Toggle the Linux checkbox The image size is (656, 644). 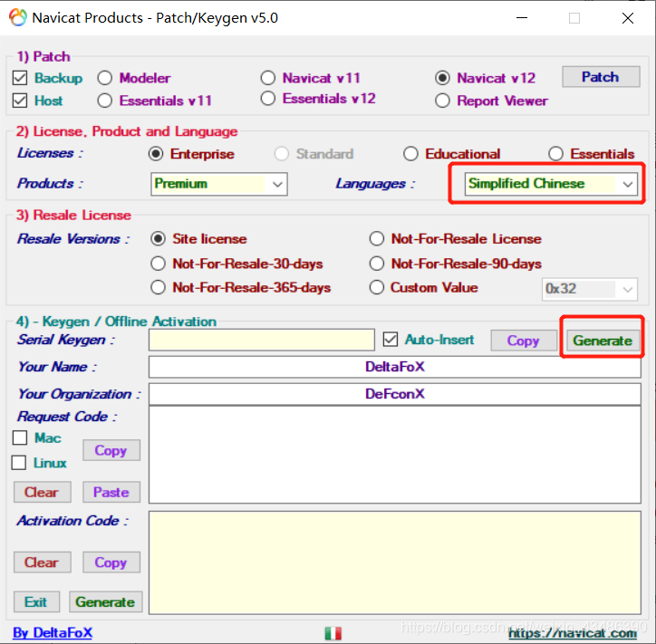(x=19, y=463)
